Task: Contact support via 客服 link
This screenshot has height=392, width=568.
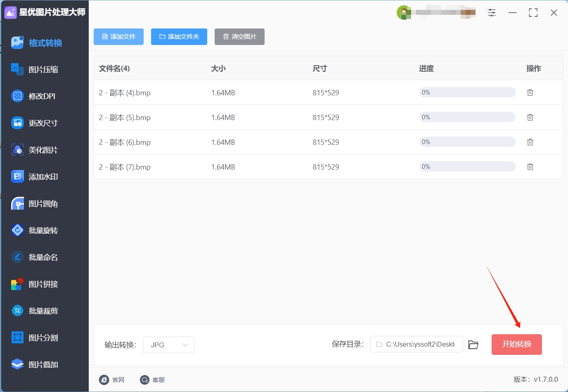Action: (x=152, y=380)
